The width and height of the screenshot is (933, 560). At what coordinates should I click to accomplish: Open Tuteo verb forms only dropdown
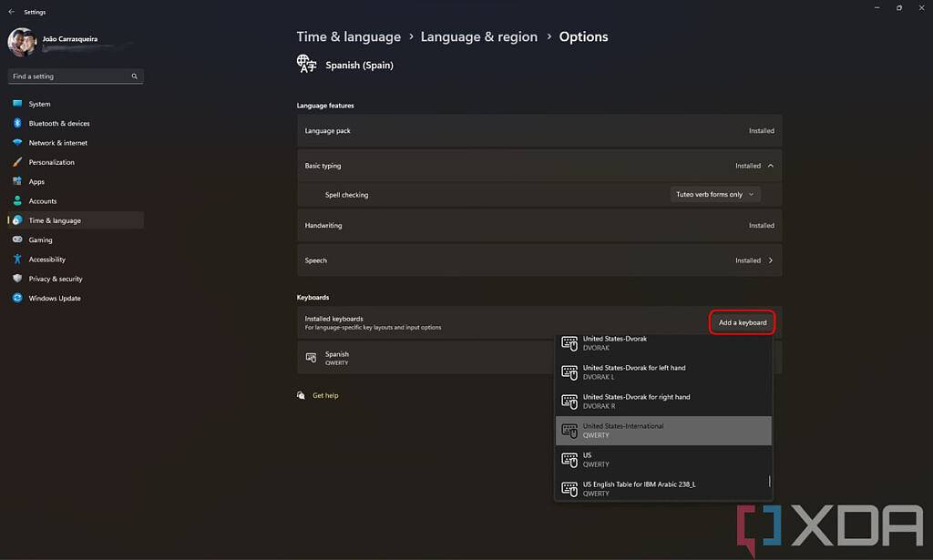point(715,194)
